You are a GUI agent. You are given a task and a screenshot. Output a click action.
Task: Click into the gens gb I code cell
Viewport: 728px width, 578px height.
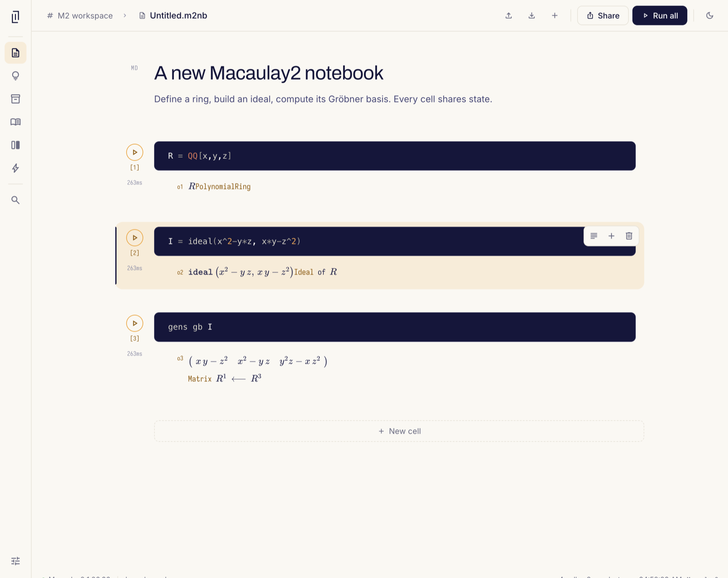[395, 327]
